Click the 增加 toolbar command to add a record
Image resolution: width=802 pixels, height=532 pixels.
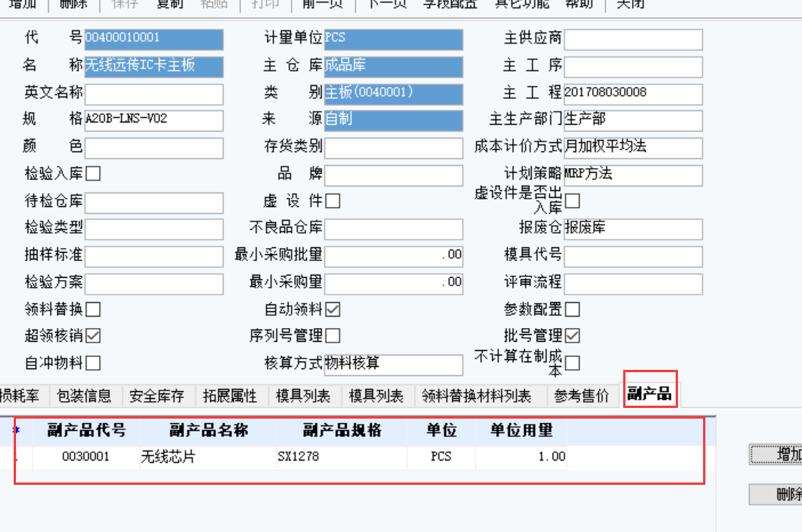(21, 4)
